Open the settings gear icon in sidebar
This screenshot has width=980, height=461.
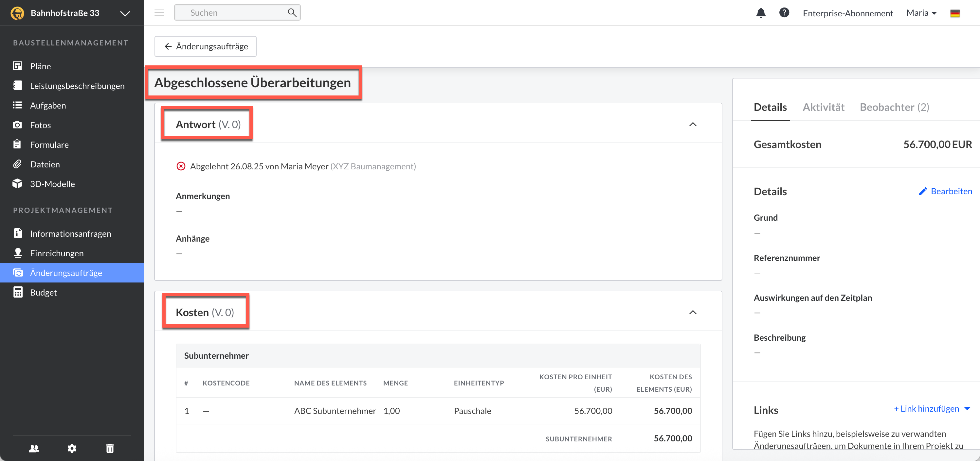click(72, 449)
